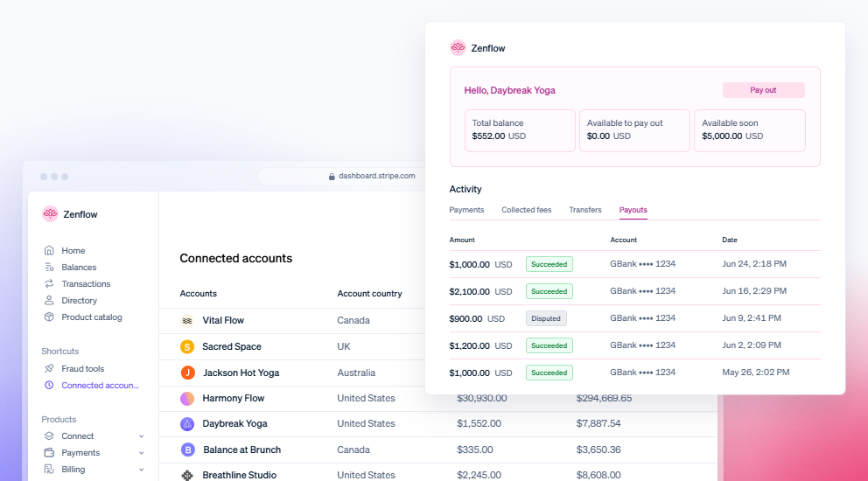Open the Connected accounts shortcut link
The height and width of the screenshot is (481, 868).
[x=101, y=386]
